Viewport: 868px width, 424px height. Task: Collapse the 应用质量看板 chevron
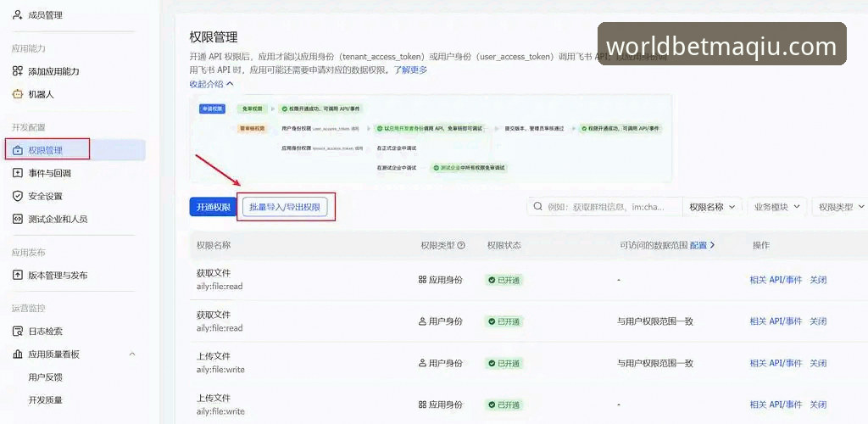tap(131, 354)
